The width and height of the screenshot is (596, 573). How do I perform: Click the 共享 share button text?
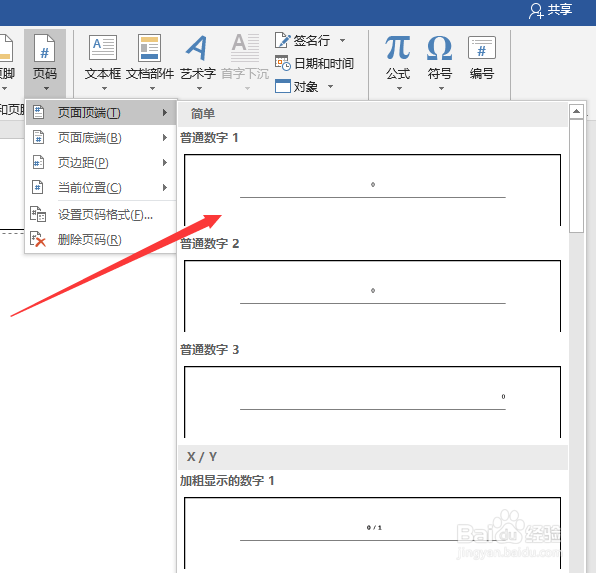coord(560,10)
